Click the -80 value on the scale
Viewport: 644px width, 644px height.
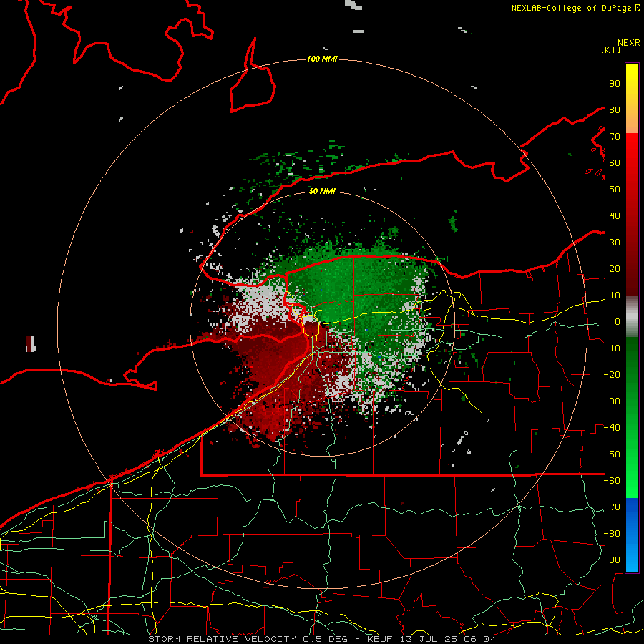point(612,534)
